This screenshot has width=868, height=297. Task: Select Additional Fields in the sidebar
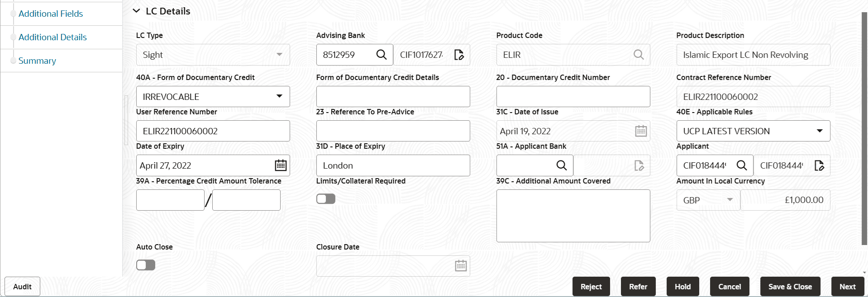pos(50,14)
